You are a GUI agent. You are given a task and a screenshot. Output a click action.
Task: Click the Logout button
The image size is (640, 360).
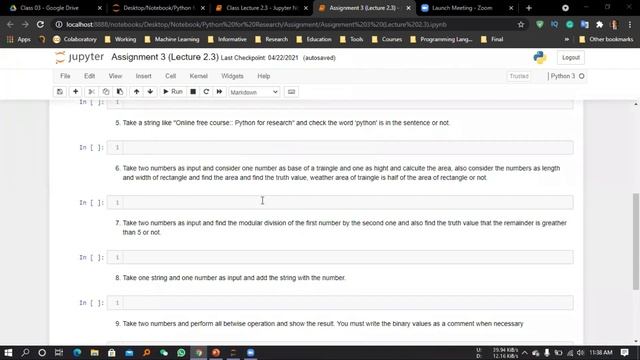(571, 58)
